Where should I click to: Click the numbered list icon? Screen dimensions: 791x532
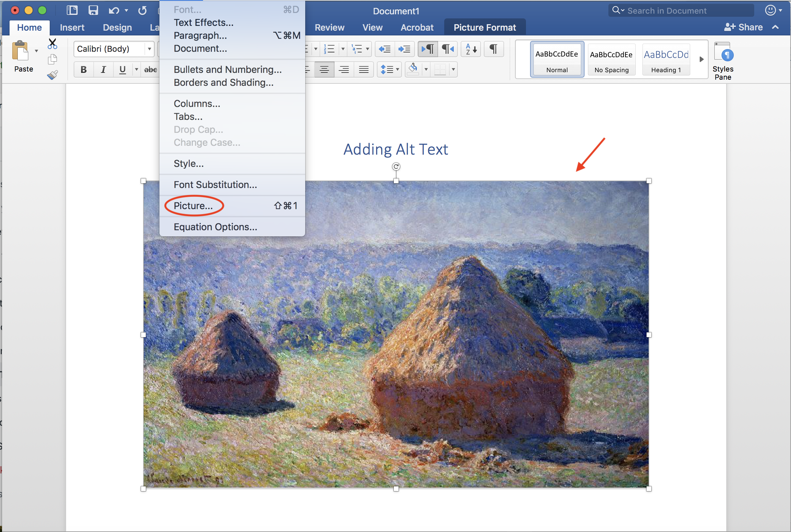(329, 49)
